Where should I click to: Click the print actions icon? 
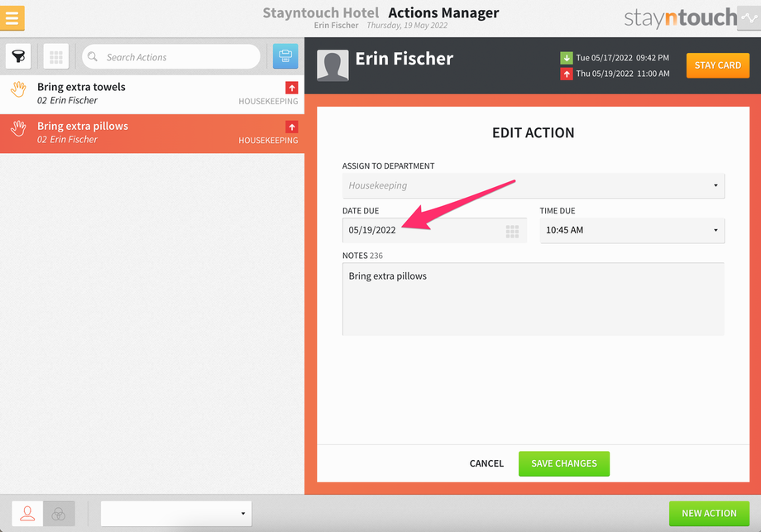tap(285, 56)
